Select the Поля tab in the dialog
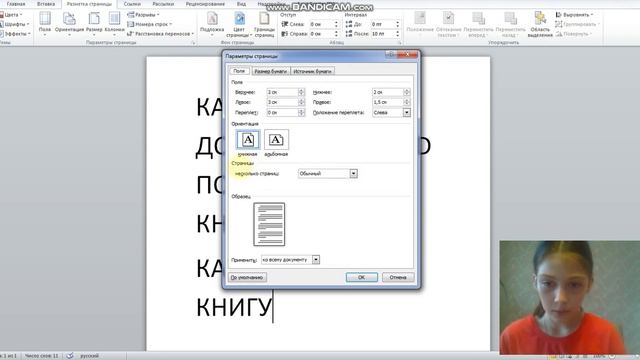This screenshot has height=360, width=640. [239, 71]
